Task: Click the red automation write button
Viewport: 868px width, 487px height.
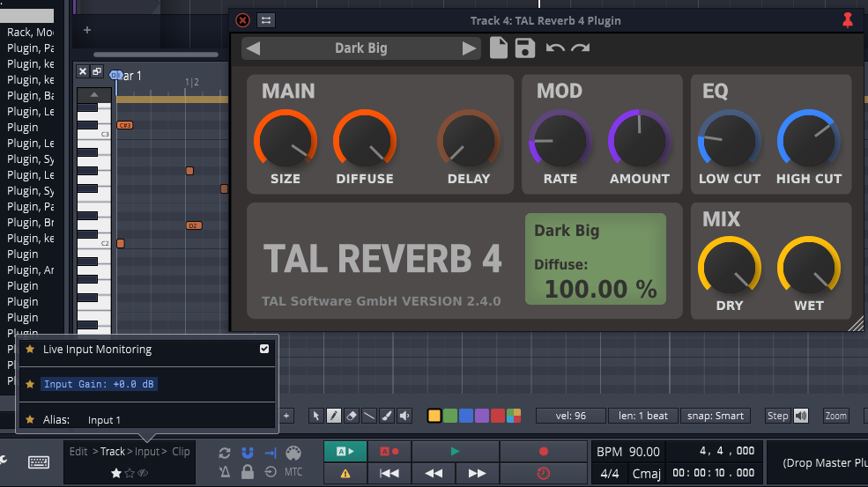Action: click(x=389, y=452)
